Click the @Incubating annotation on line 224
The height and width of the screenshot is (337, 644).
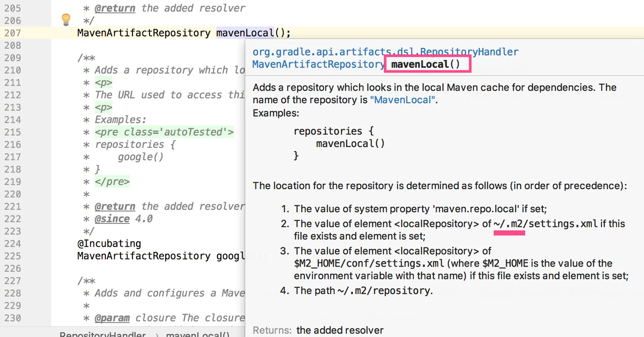[109, 244]
